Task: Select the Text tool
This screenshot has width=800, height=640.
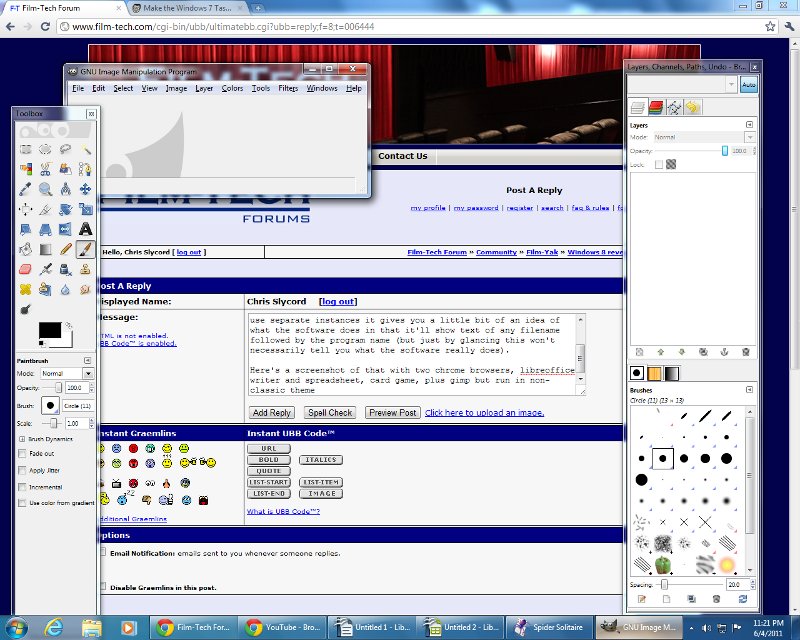Action: click(85, 229)
